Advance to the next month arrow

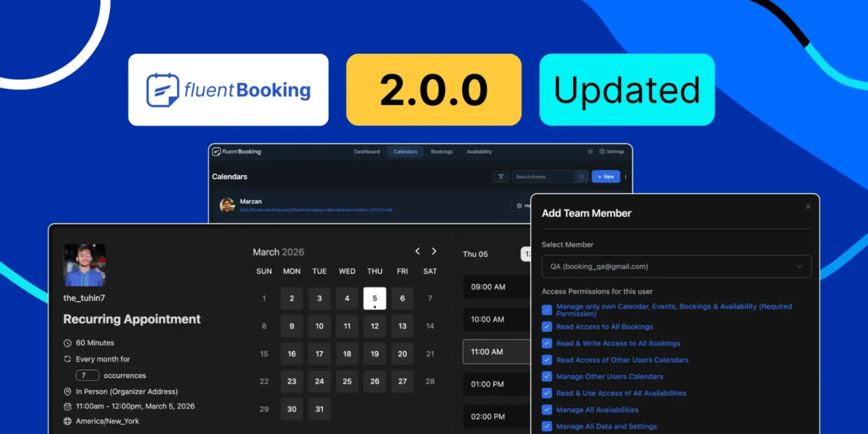click(434, 251)
